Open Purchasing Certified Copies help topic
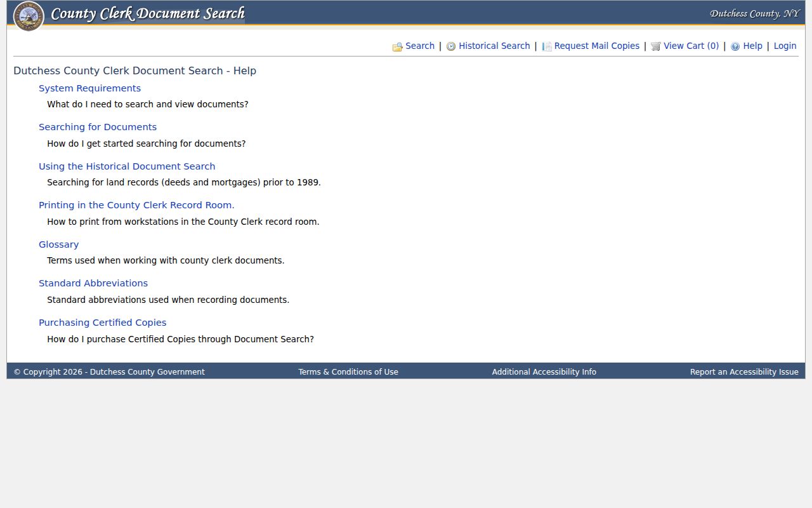Viewport: 812px width, 508px height. click(x=102, y=323)
